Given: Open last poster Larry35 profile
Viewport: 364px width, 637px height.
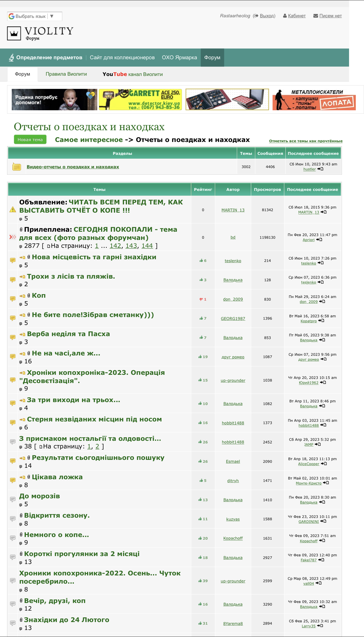Looking at the screenshot, I should (x=309, y=626).
